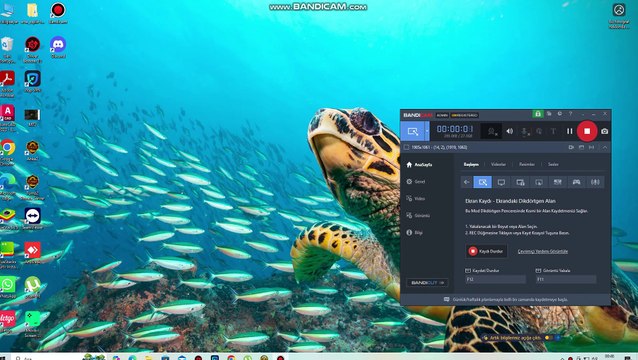Screen dimensions: 638x360
Task: Open the recording mode dropdown arrow
Action: coord(427,131)
